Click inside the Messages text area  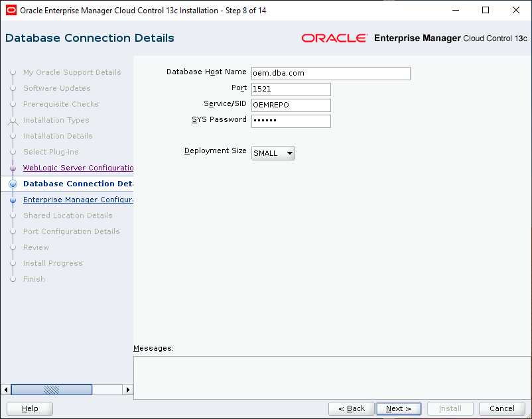[x=332, y=378]
